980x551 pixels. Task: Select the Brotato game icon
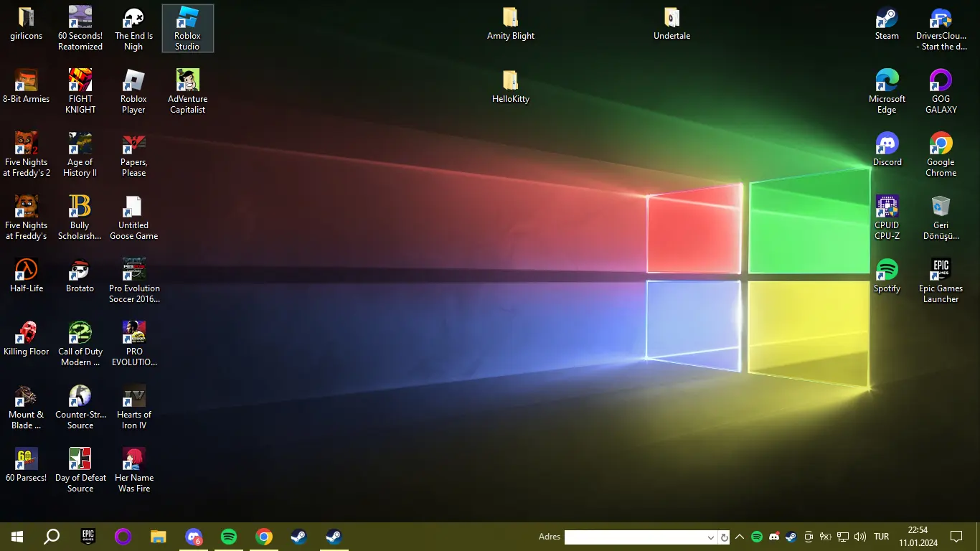[80, 276]
